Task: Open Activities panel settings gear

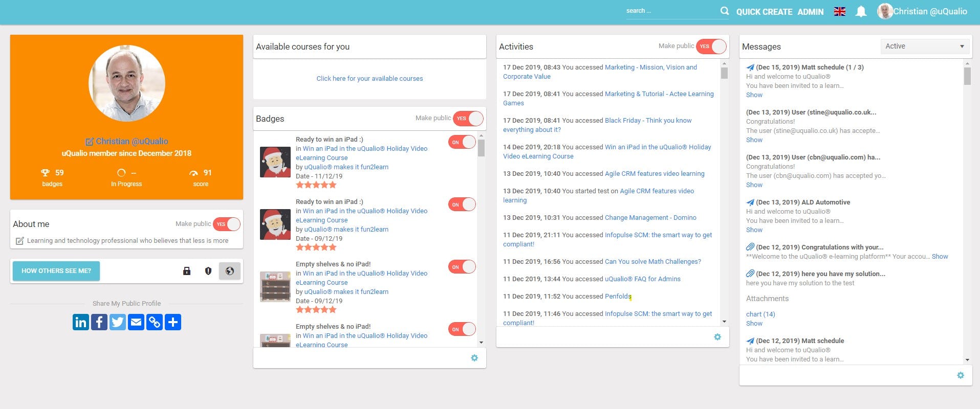Action: tap(717, 337)
